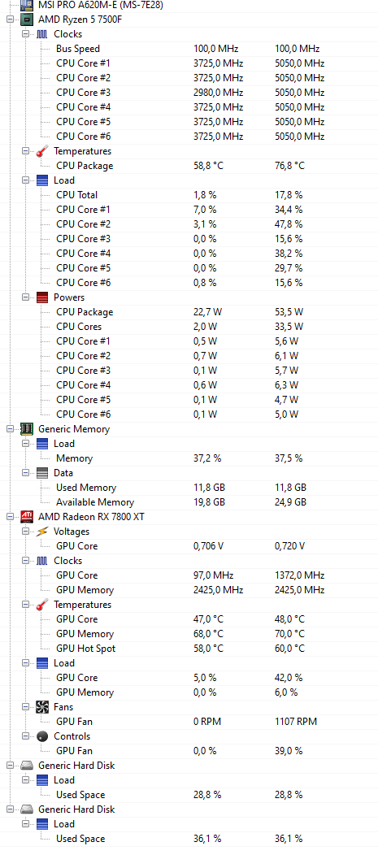Click the GPU Controls black knob icon
This screenshot has width=378, height=868.
click(42, 736)
